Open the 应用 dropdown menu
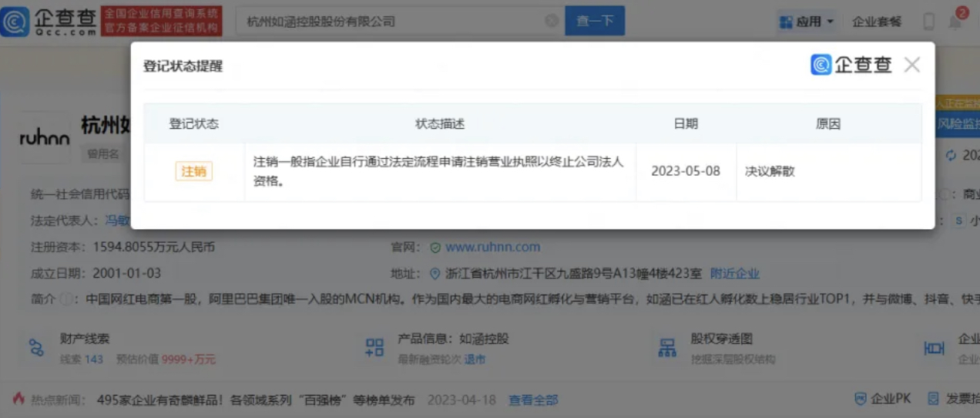The image size is (980, 418). pyautogui.click(x=807, y=22)
